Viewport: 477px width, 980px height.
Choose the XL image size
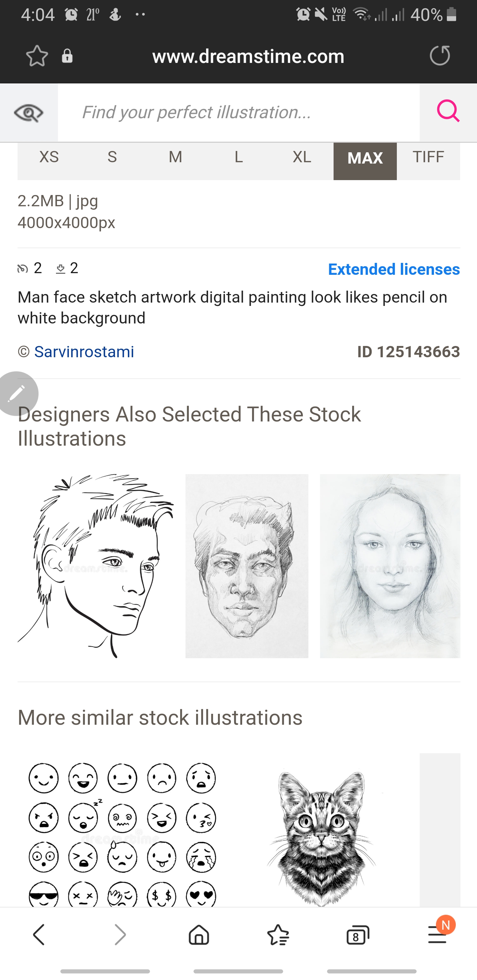(x=302, y=157)
